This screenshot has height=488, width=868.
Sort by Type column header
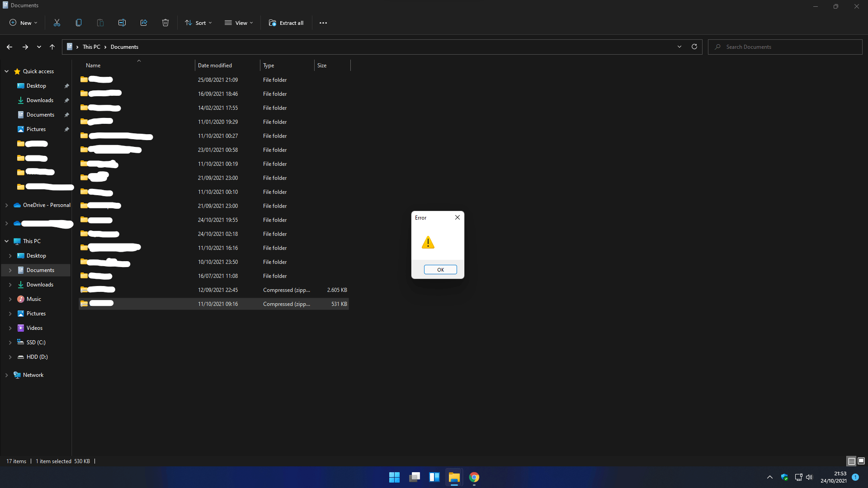pos(287,66)
